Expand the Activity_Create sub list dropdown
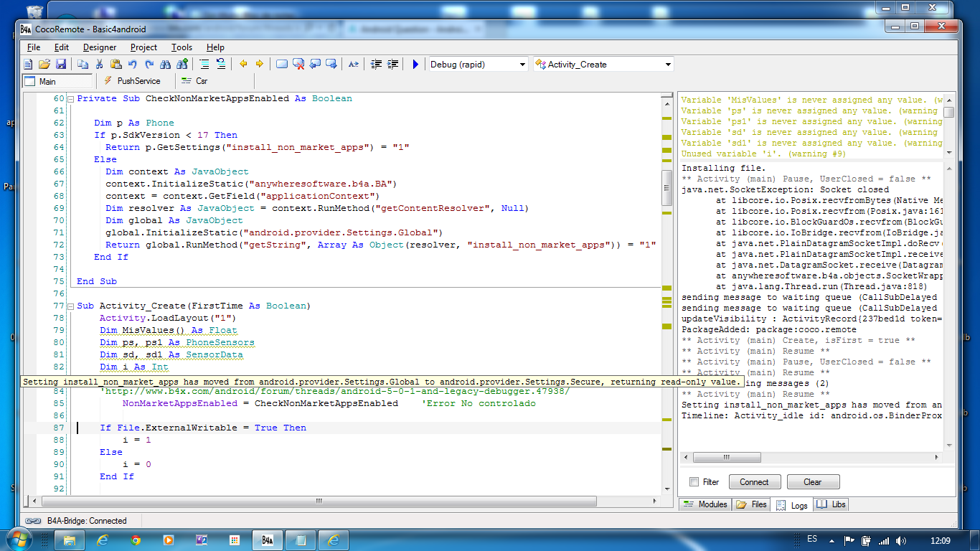 pos(668,65)
